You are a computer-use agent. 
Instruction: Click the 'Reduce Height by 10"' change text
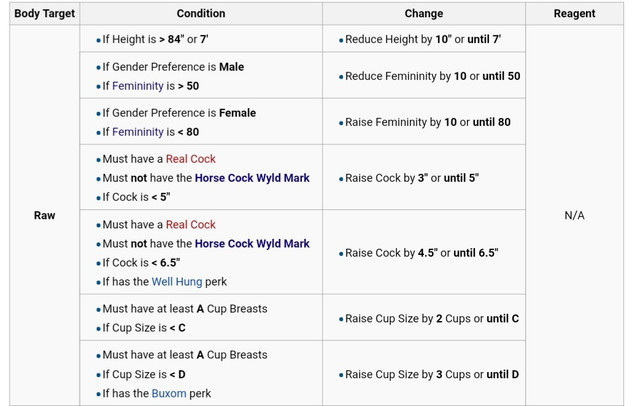click(x=398, y=40)
